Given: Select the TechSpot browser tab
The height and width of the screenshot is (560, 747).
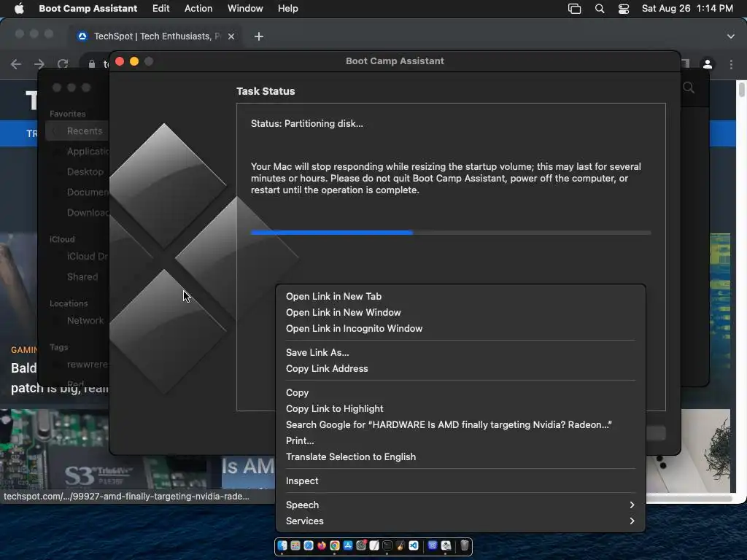Looking at the screenshot, I should (155, 36).
